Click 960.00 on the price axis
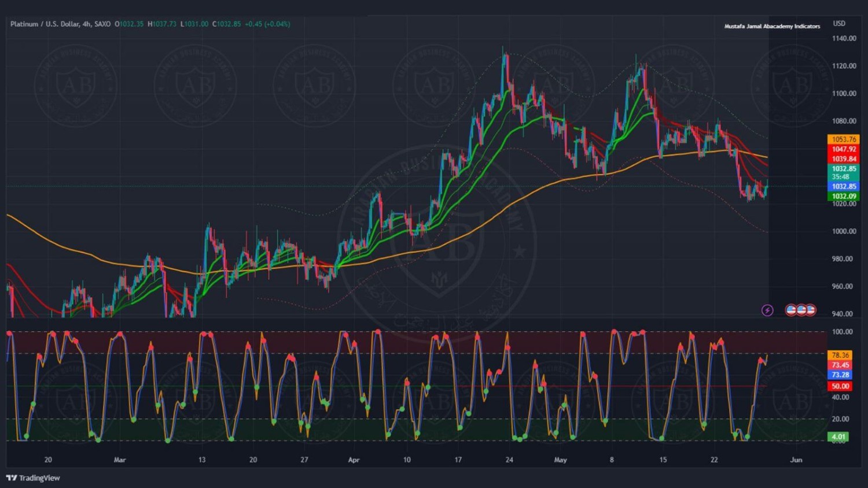 [842, 286]
